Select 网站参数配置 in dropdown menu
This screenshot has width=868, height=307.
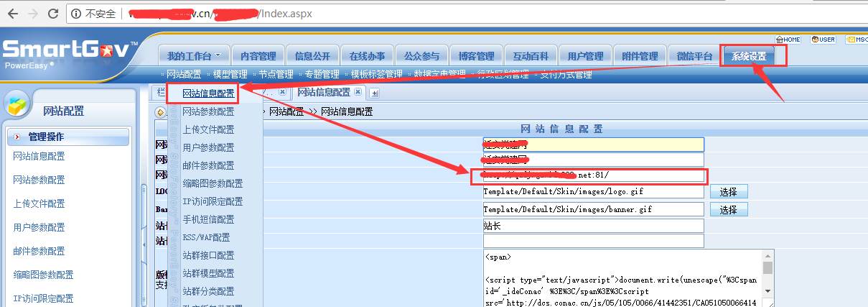[208, 111]
